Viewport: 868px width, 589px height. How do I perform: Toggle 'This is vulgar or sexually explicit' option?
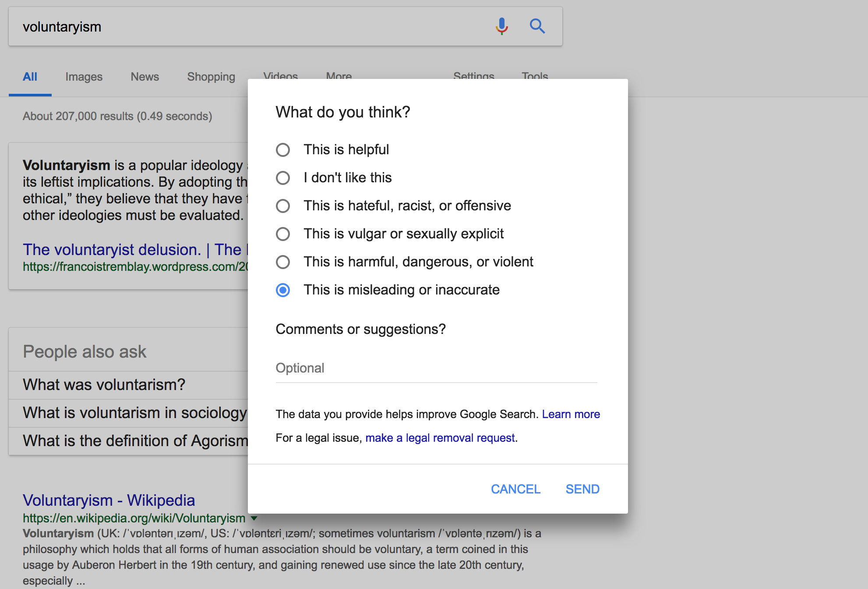point(282,233)
